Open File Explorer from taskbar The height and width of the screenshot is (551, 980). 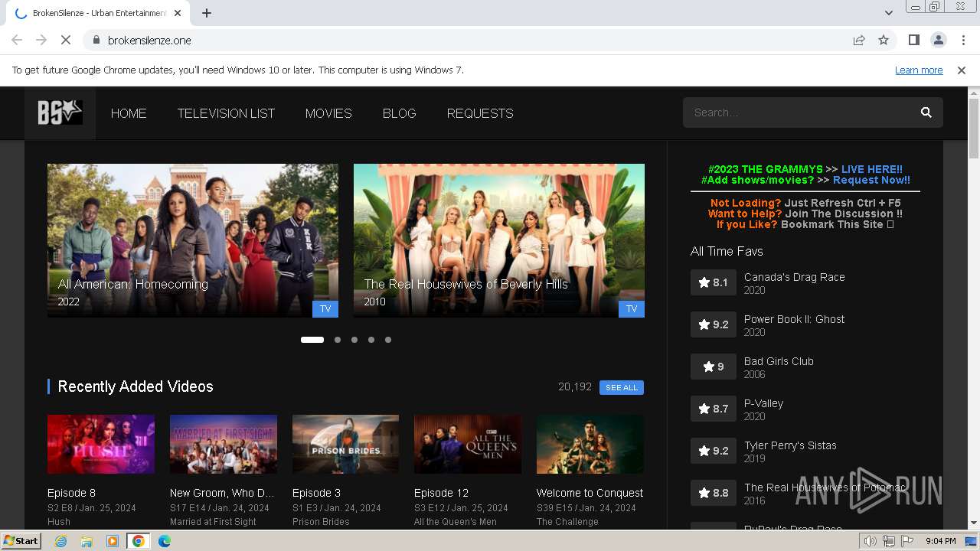pyautogui.click(x=87, y=541)
